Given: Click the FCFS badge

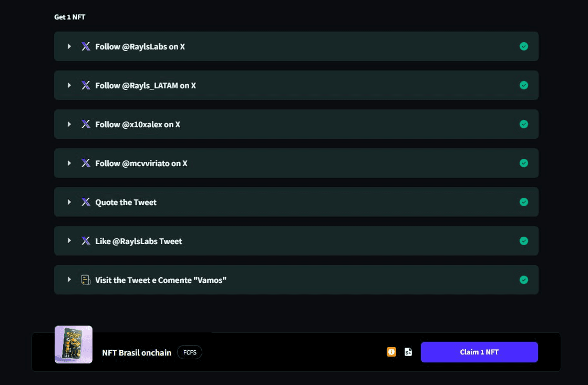Looking at the screenshot, I should pos(190,352).
